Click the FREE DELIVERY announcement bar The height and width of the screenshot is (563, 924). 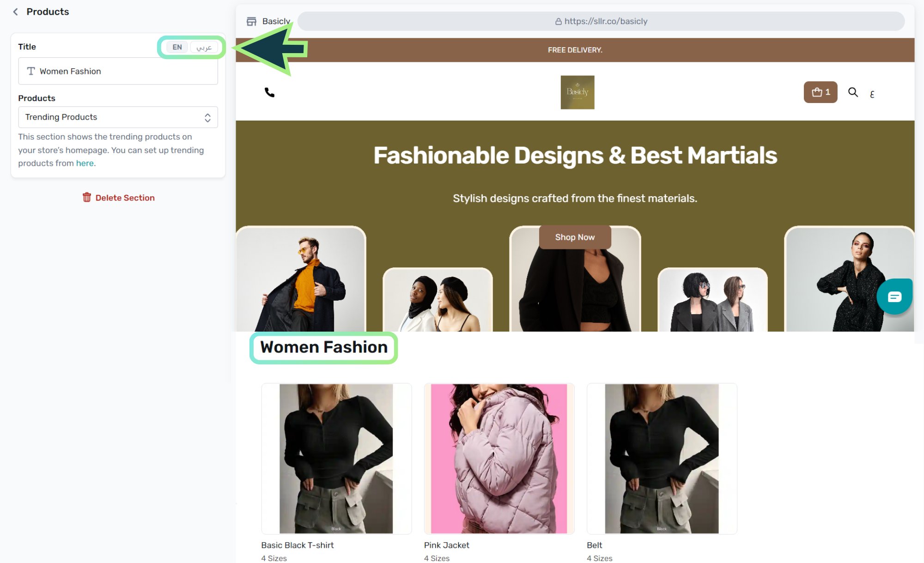575,50
